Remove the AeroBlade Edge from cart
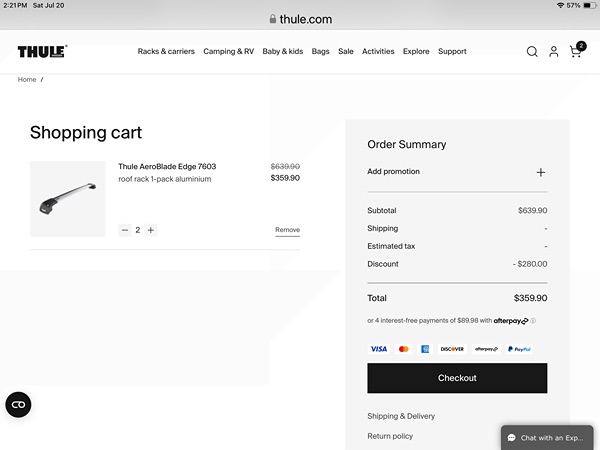Viewport: 600px width, 450px height. pos(287,230)
